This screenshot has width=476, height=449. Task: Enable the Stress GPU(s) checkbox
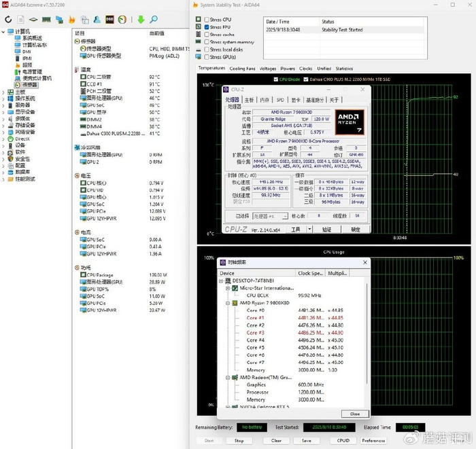tap(207, 57)
